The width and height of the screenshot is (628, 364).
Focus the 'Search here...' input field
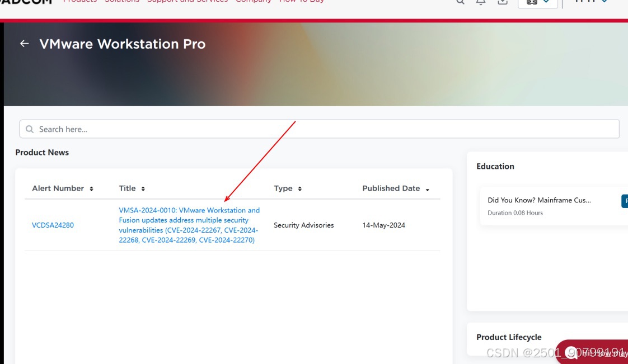[319, 129]
